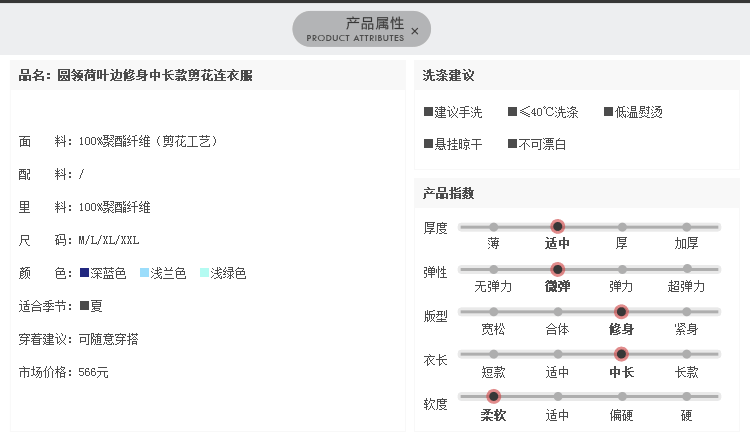Click the fabric text 100%聚酯纤维（剪花工艺）
Screen dimensions: 750x441
click(x=148, y=141)
